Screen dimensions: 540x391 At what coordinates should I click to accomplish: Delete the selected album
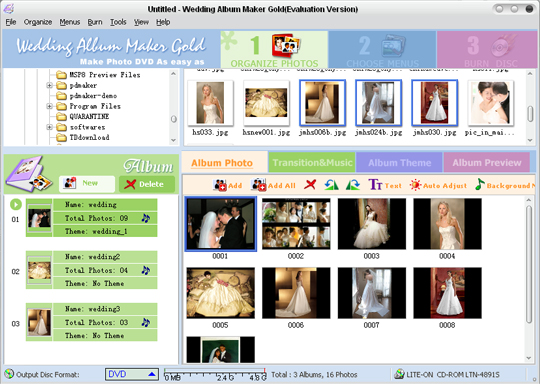(147, 184)
